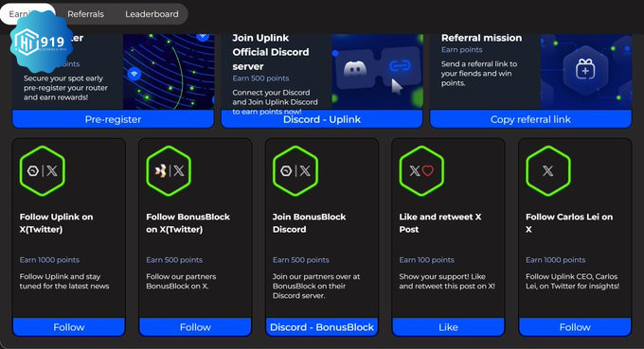Click 'Earn points' under Referral mission
This screenshot has width=644, height=349.
[461, 49]
